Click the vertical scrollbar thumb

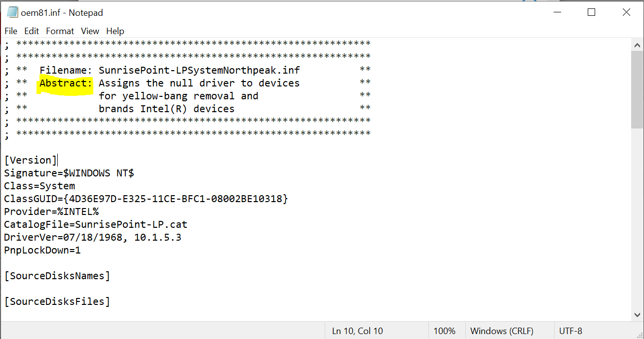click(637, 89)
